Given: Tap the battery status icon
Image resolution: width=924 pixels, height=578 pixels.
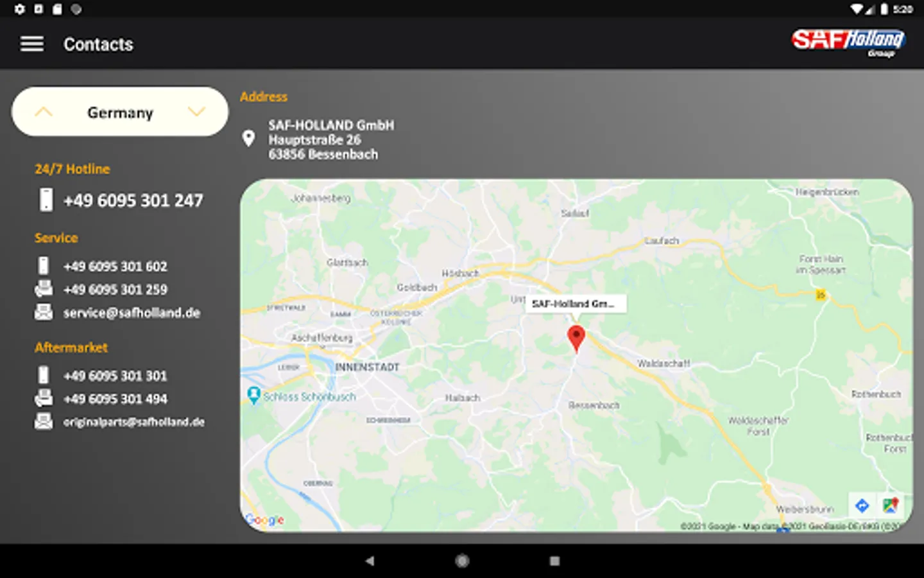Looking at the screenshot, I should pyautogui.click(x=884, y=9).
